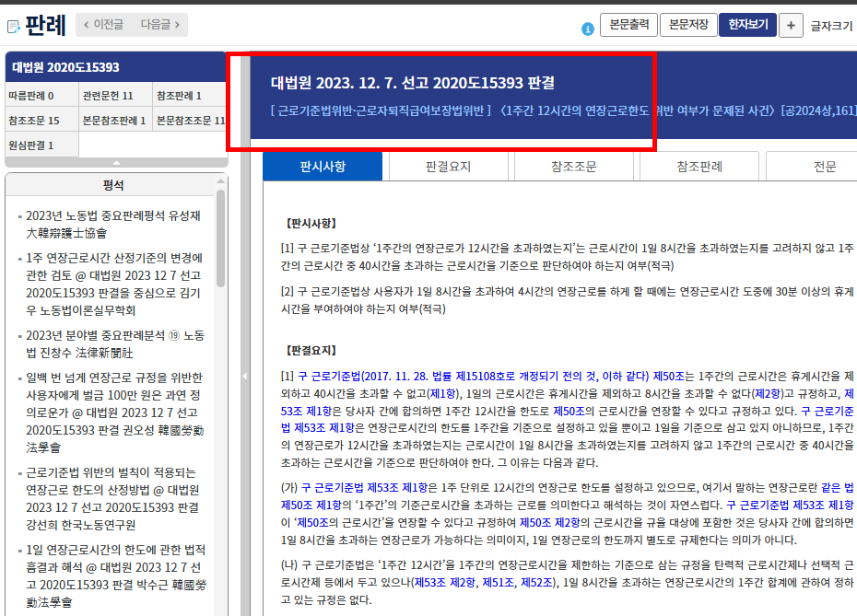Switch to the 판결요지 tab
The width and height of the screenshot is (857, 616).
click(x=449, y=166)
